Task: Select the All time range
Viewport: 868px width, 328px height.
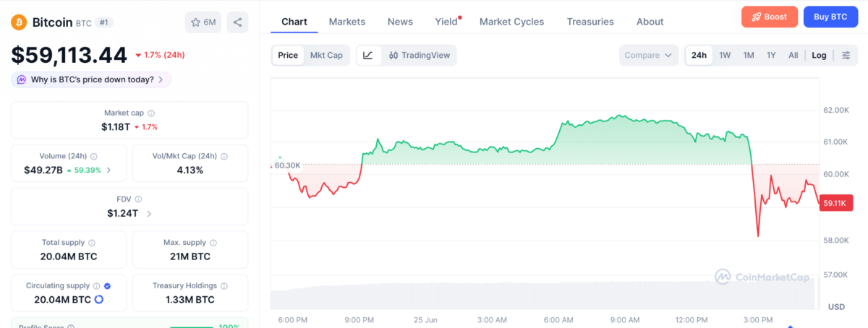Action: (x=793, y=55)
